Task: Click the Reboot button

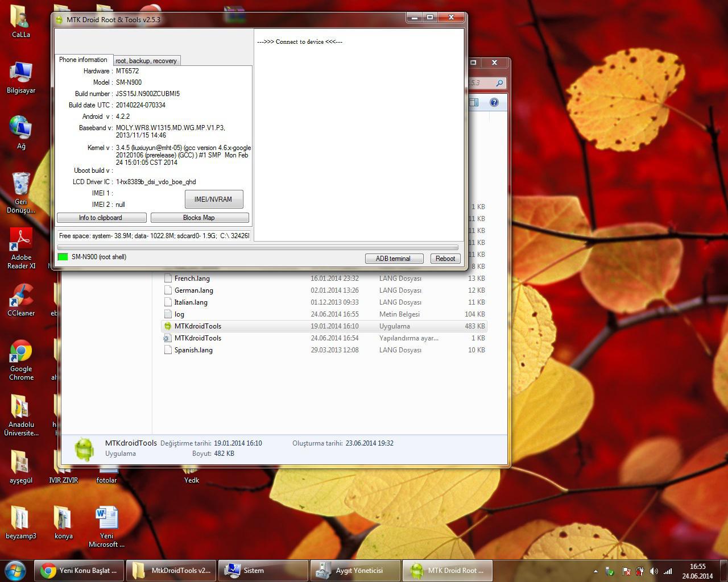Action: [445, 259]
